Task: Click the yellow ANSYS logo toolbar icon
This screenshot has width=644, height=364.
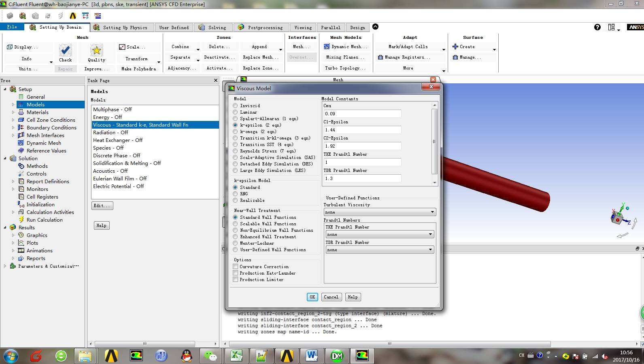Action: click(x=73, y=16)
